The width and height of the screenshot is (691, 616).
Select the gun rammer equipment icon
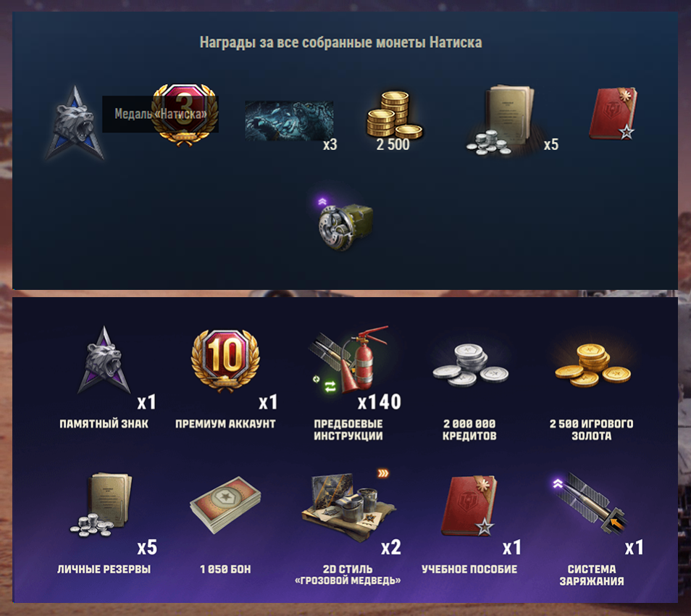(345, 225)
